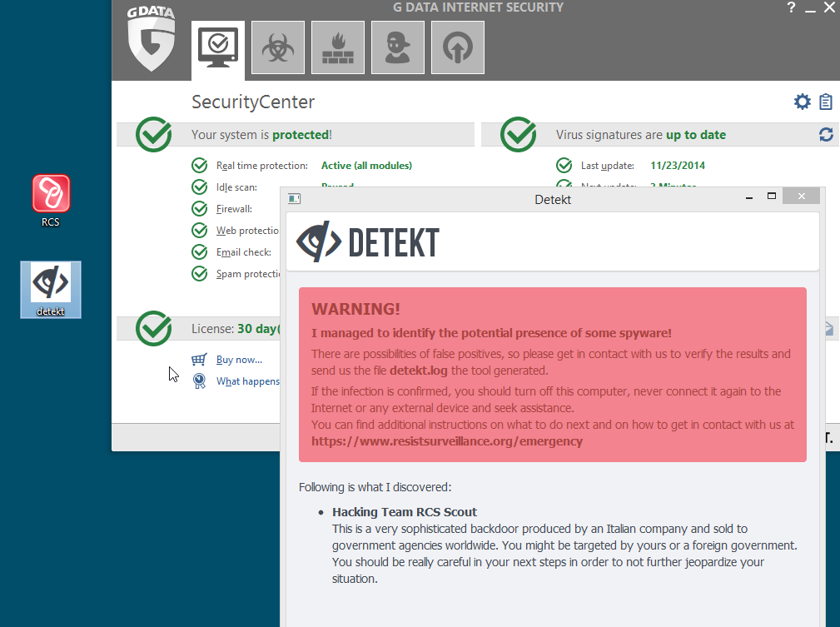Click the WARNING! heading in Detekt
Screen dimensions: 840x627
pos(355,309)
